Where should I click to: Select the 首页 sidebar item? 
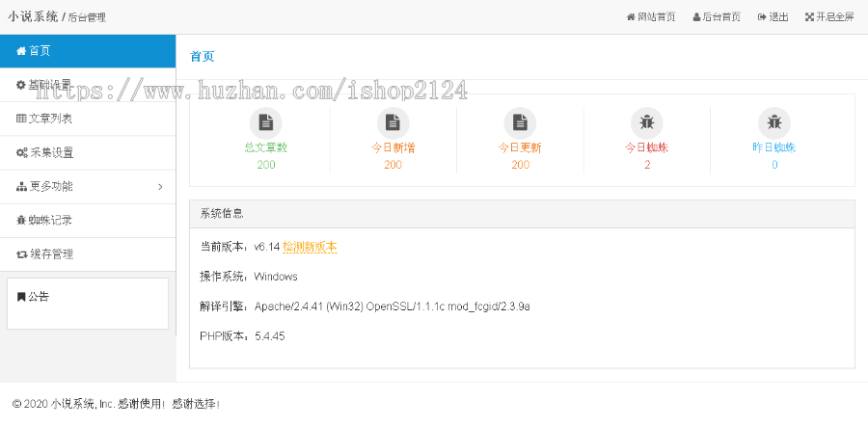coord(88,51)
